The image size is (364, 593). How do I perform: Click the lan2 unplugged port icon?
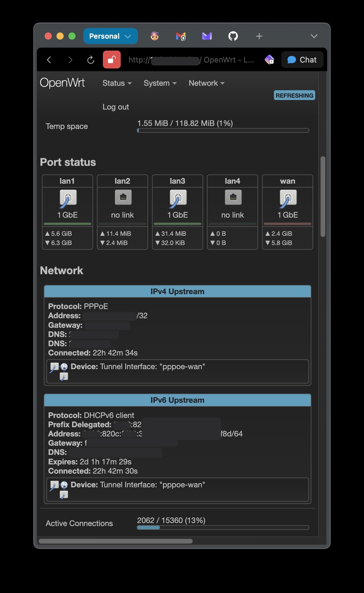(123, 197)
